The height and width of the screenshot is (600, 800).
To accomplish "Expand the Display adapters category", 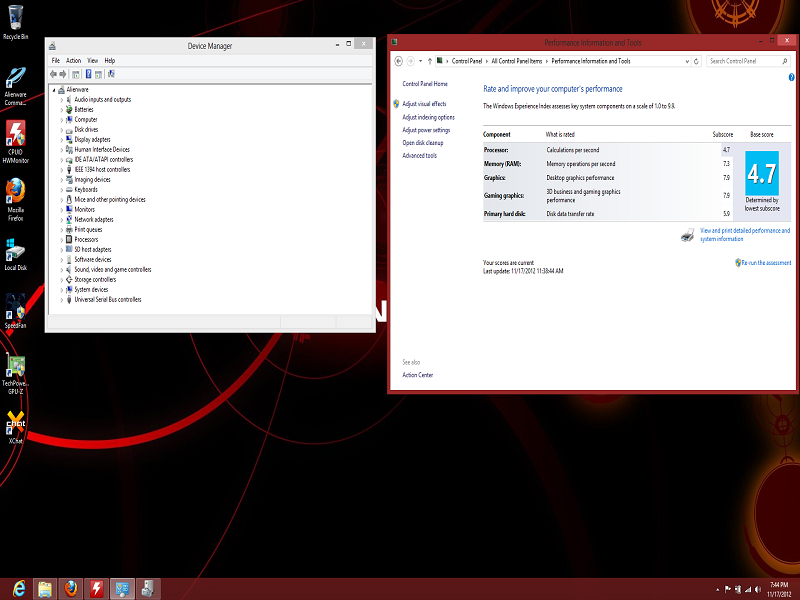I will (62, 140).
